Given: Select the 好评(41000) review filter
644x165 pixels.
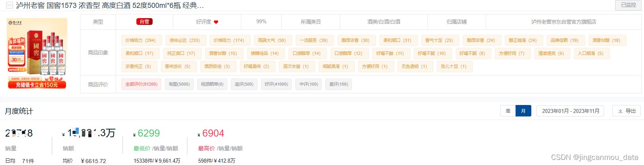Looking at the screenshot, I should click(x=276, y=84).
